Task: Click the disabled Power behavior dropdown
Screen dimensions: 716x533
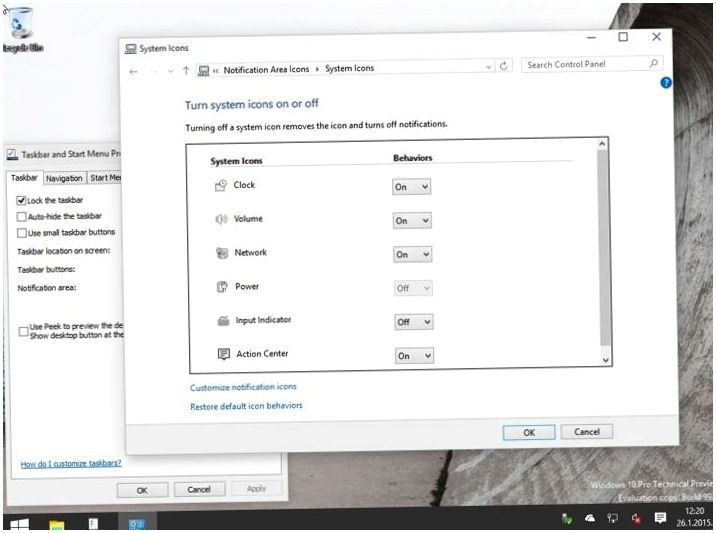Action: (x=413, y=288)
